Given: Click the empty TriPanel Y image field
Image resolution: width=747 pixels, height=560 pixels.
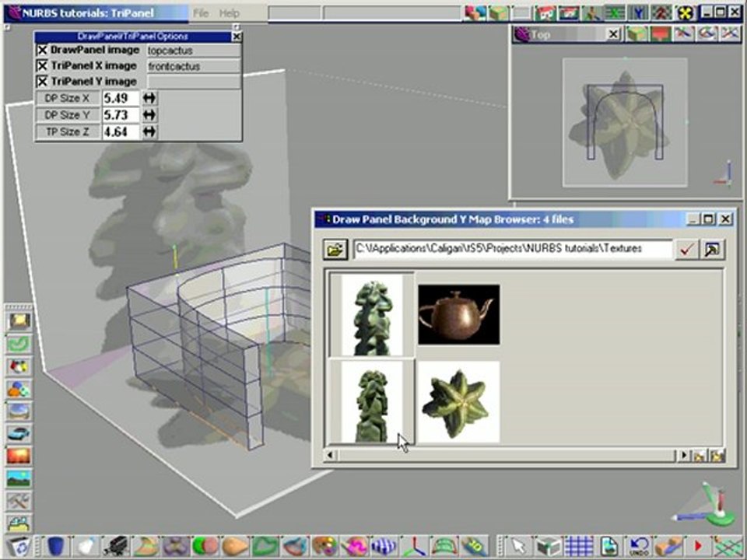Looking at the screenshot, I should point(193,82).
